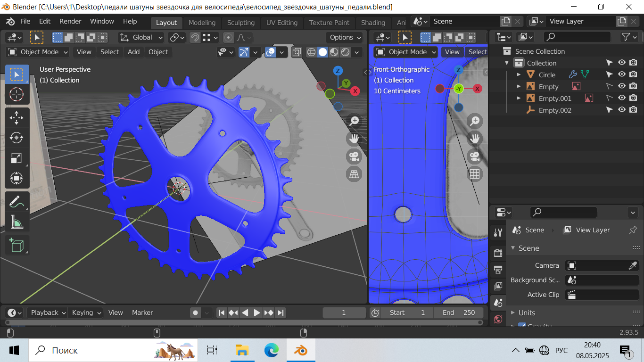Toggle camera view in the perspective viewport

(x=354, y=156)
